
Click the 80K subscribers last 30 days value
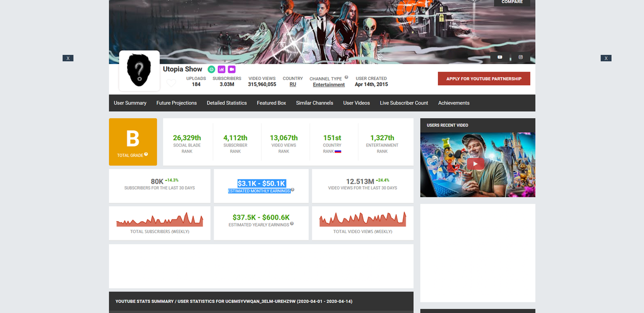coord(157,181)
